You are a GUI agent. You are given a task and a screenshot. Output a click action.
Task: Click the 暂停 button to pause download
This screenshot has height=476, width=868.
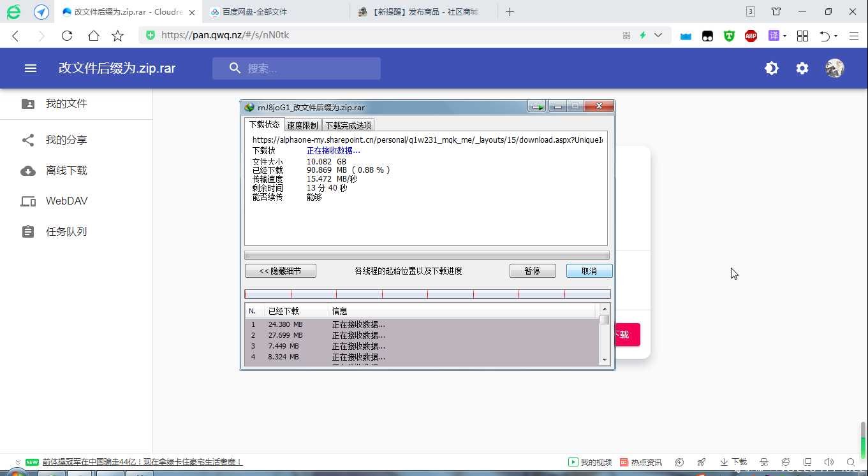533,271
